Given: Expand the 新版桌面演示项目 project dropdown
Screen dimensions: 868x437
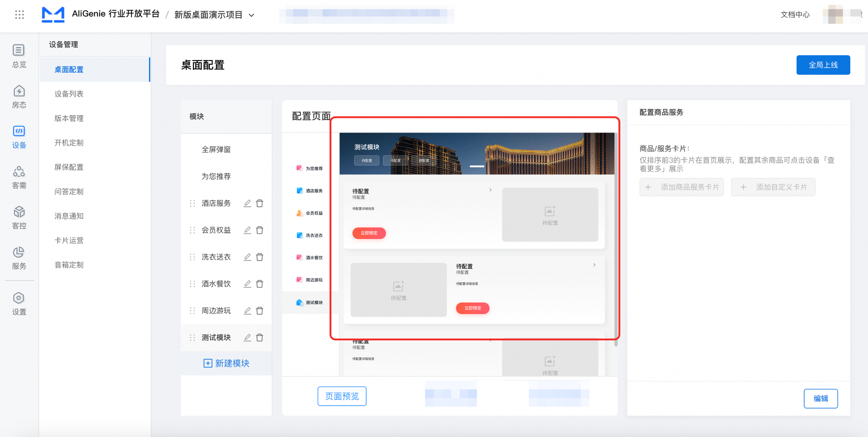Looking at the screenshot, I should point(252,15).
